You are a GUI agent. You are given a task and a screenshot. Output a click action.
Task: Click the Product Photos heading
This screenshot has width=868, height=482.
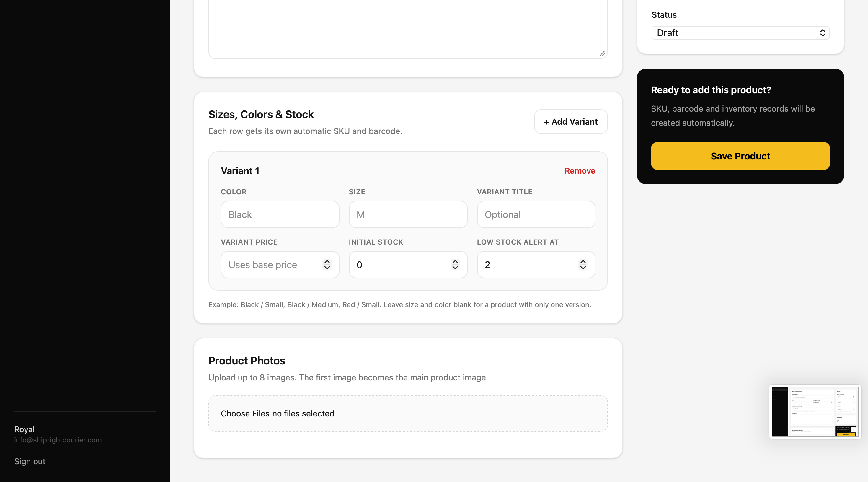tap(247, 361)
